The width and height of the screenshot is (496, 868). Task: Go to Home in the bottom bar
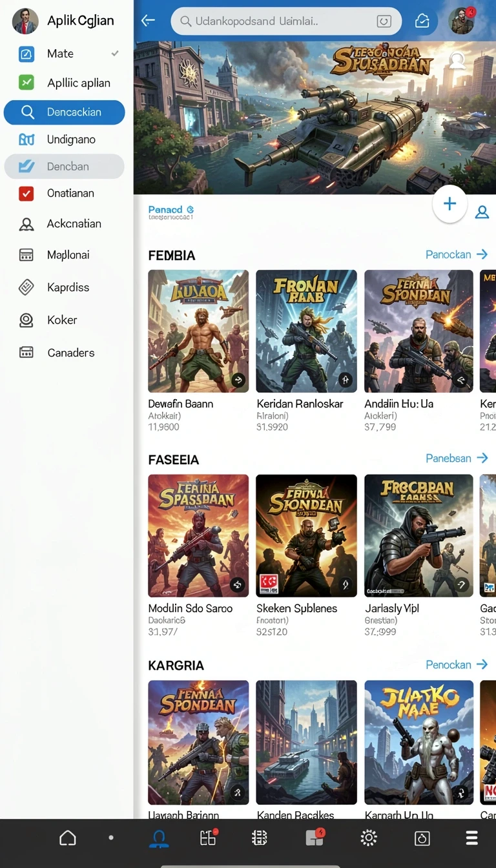coord(68,838)
